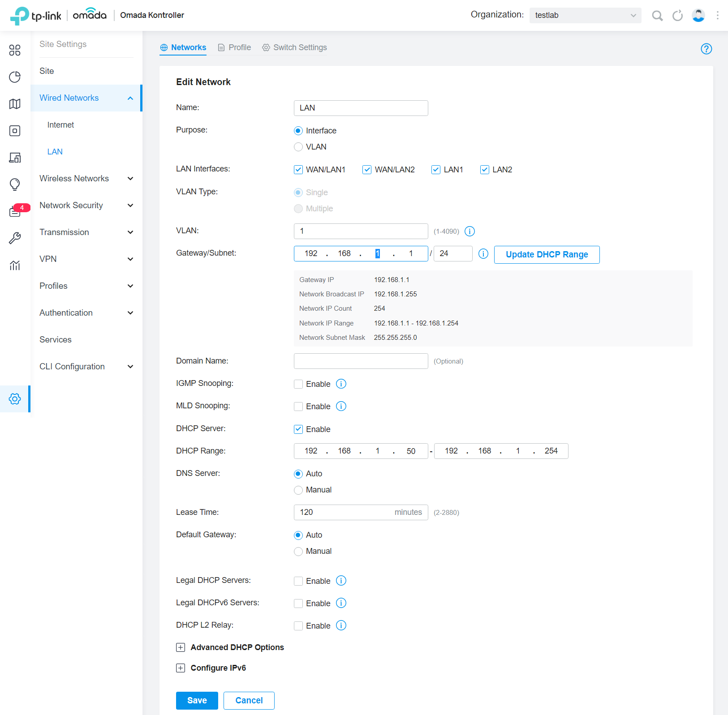Click the Domain Name input field
This screenshot has height=715, width=728.
pos(361,361)
